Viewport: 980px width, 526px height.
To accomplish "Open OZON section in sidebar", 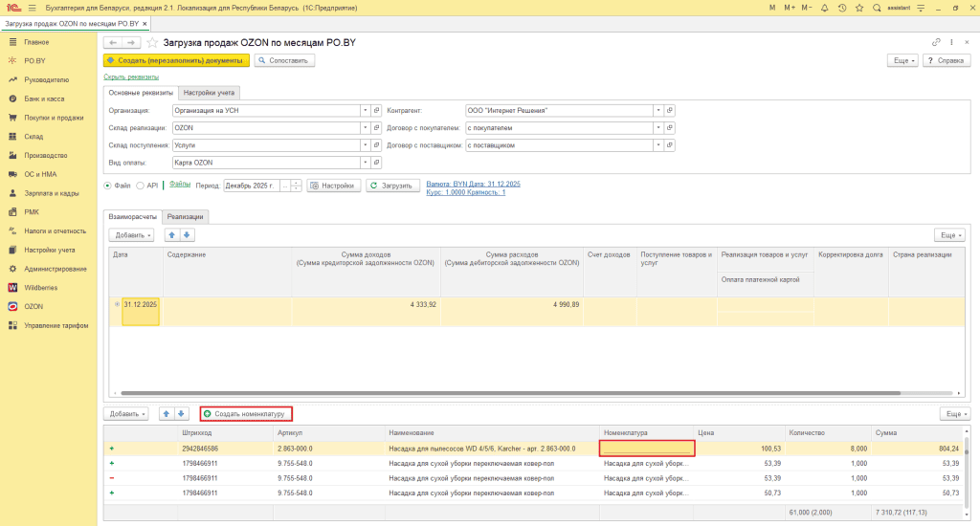I will (33, 306).
